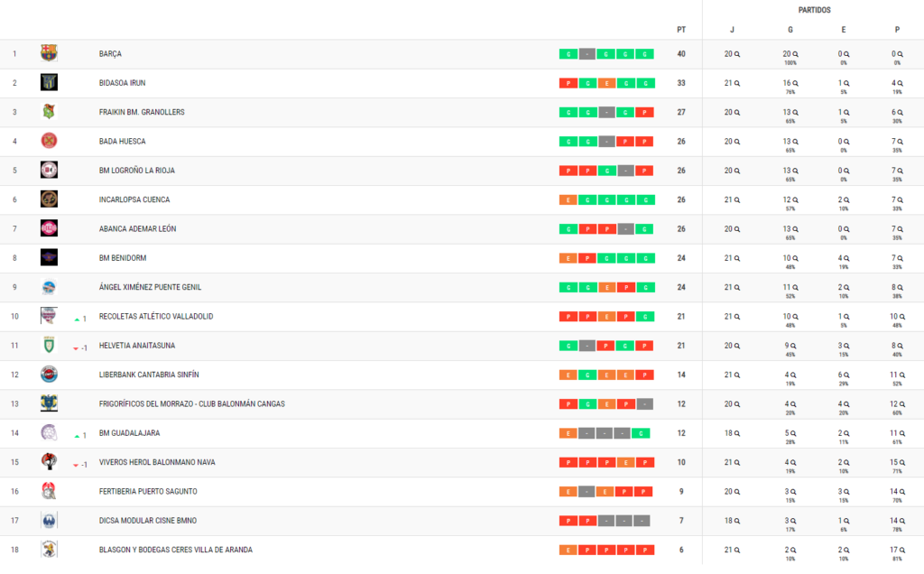The width and height of the screenshot is (924, 574).
Task: Click the E draws column header
Action: (x=844, y=30)
